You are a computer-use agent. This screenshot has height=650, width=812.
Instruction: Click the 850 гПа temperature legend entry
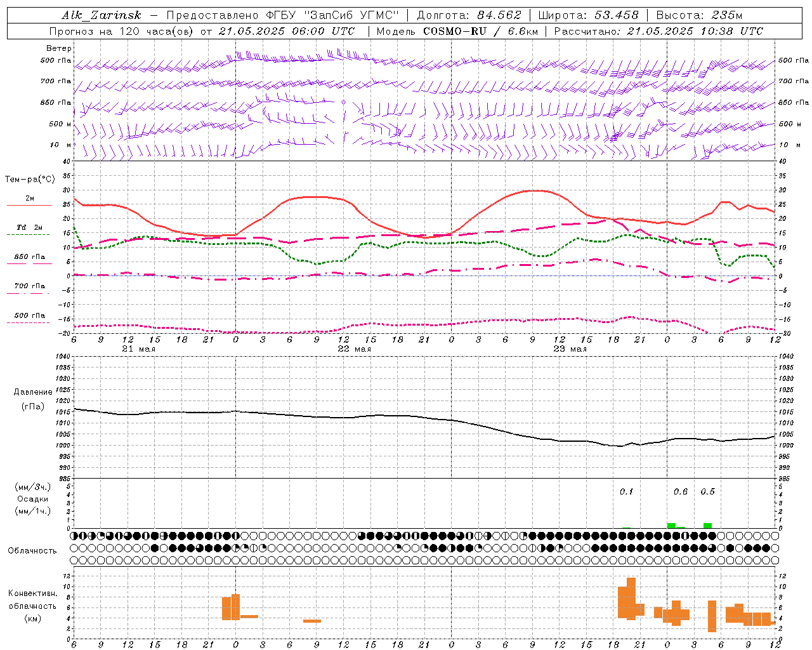pyautogui.click(x=30, y=257)
